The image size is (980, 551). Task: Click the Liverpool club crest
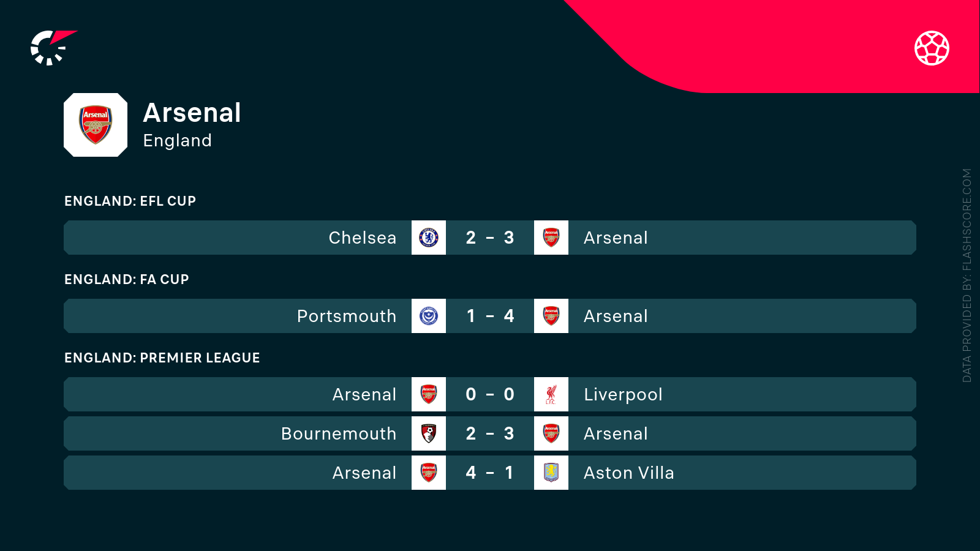[x=551, y=394]
